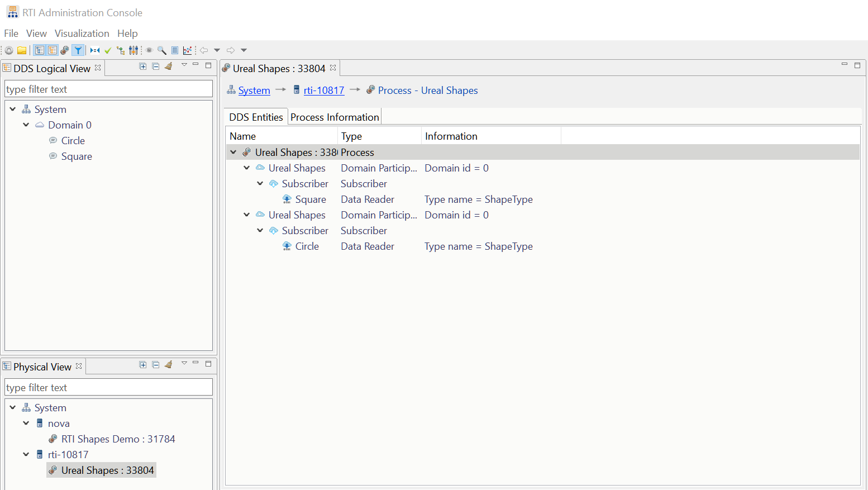Screen dimensions: 868x490
Task: Collapse all in Physical View panel
Action: (x=156, y=365)
